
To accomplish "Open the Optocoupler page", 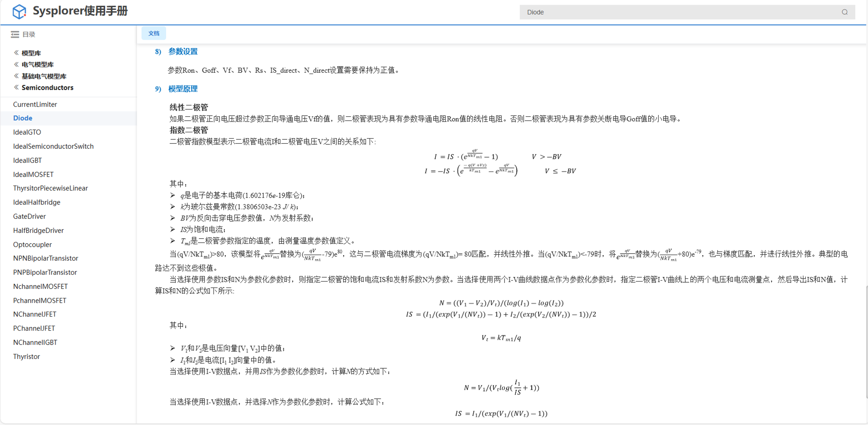I will (32, 245).
